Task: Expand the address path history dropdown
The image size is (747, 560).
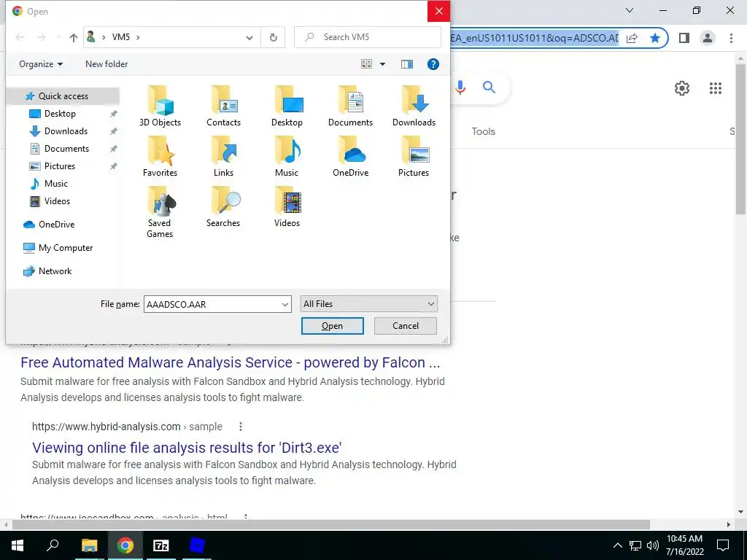Action: (249, 38)
